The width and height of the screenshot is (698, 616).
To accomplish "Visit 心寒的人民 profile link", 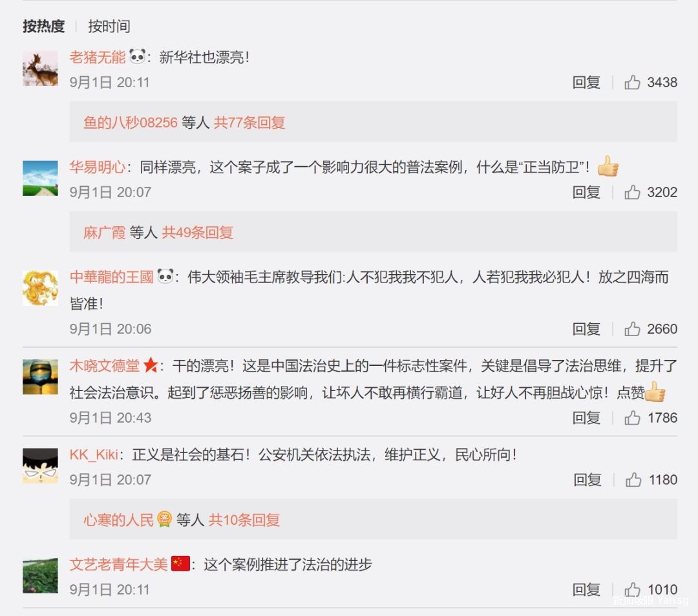I will point(118,520).
